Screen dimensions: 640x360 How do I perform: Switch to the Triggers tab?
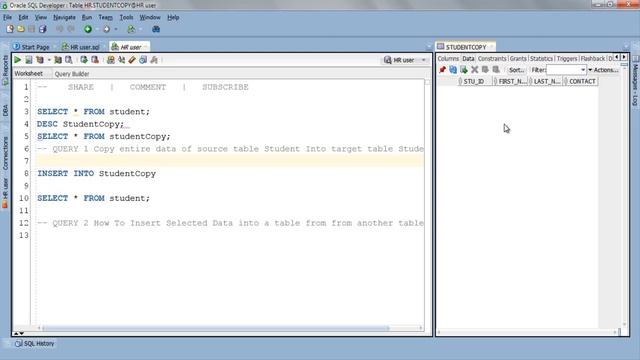coord(567,59)
